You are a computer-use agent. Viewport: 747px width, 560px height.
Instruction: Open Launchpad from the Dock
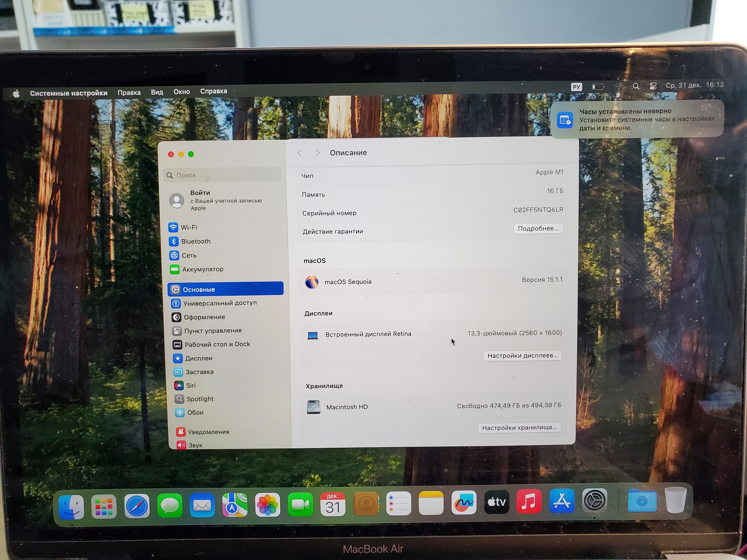pos(104,507)
